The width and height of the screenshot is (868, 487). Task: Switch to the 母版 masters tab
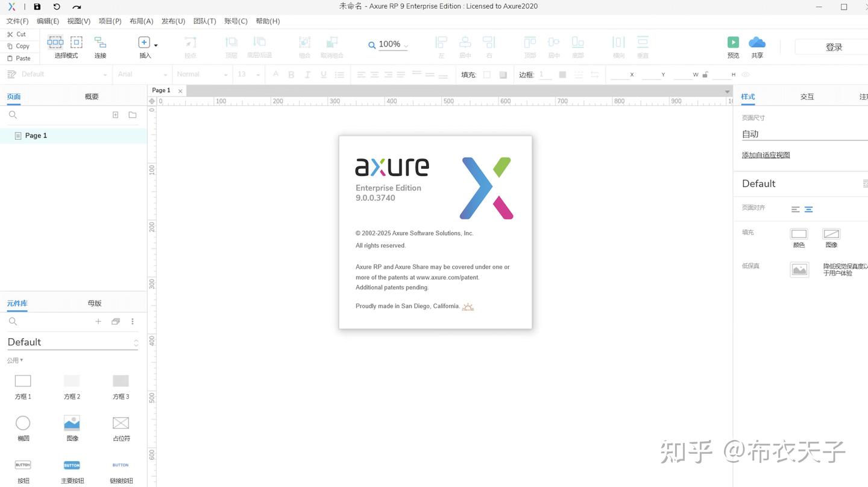click(x=95, y=303)
